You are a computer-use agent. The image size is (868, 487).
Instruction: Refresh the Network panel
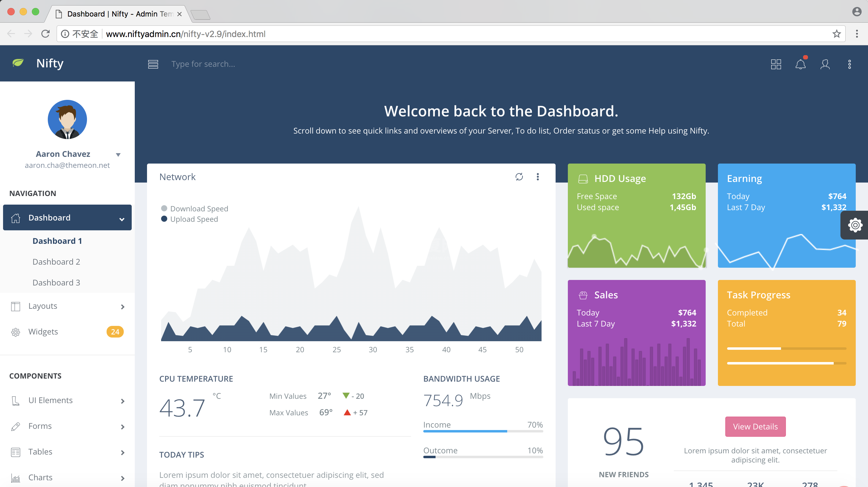[519, 177]
